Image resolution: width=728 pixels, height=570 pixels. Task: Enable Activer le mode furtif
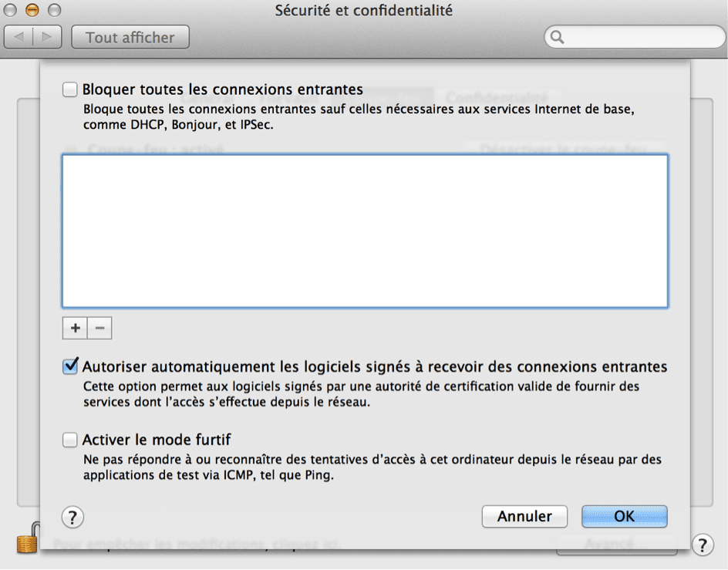70,440
